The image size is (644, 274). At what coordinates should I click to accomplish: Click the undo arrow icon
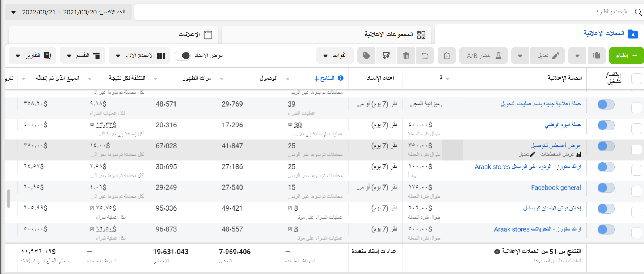coord(425,56)
